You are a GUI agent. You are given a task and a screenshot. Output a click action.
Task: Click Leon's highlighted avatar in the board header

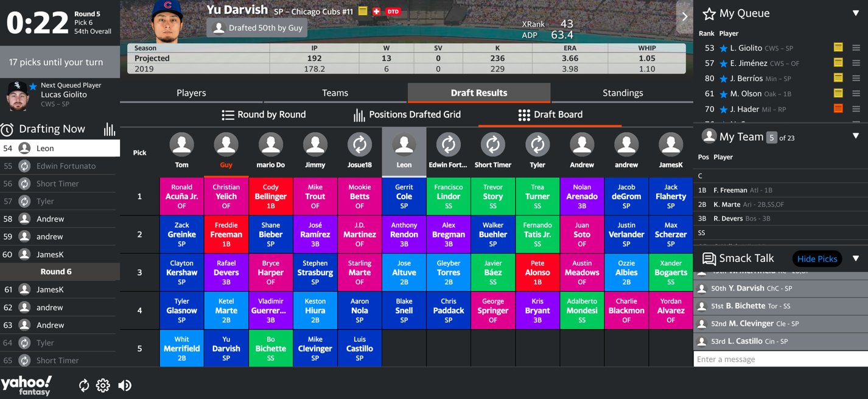pyautogui.click(x=404, y=145)
